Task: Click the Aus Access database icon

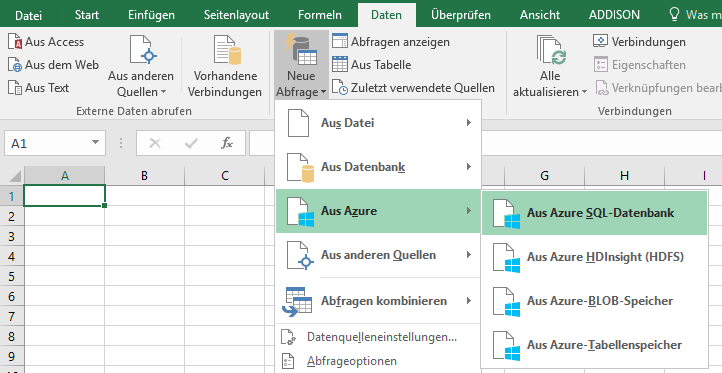Action: pos(15,41)
